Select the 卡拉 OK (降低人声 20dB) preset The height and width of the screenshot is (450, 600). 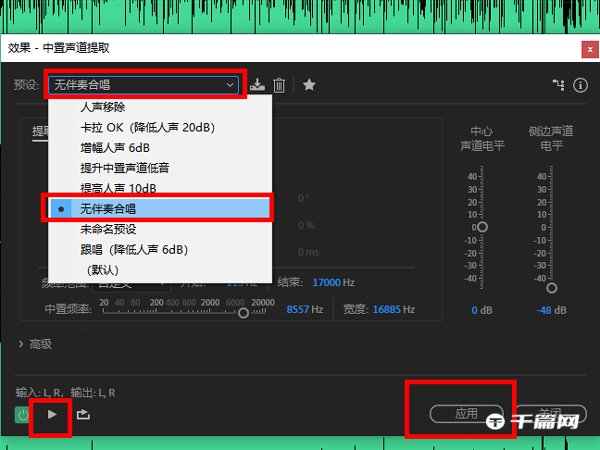[160, 127]
